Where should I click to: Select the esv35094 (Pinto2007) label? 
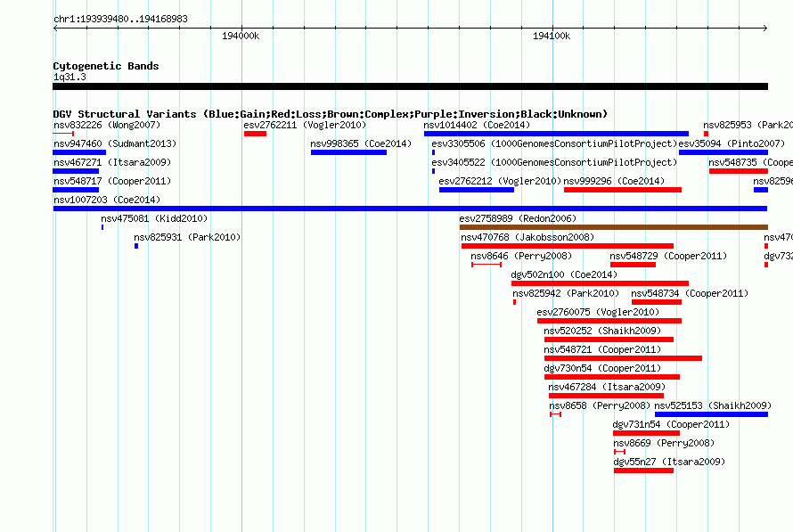pos(732,143)
